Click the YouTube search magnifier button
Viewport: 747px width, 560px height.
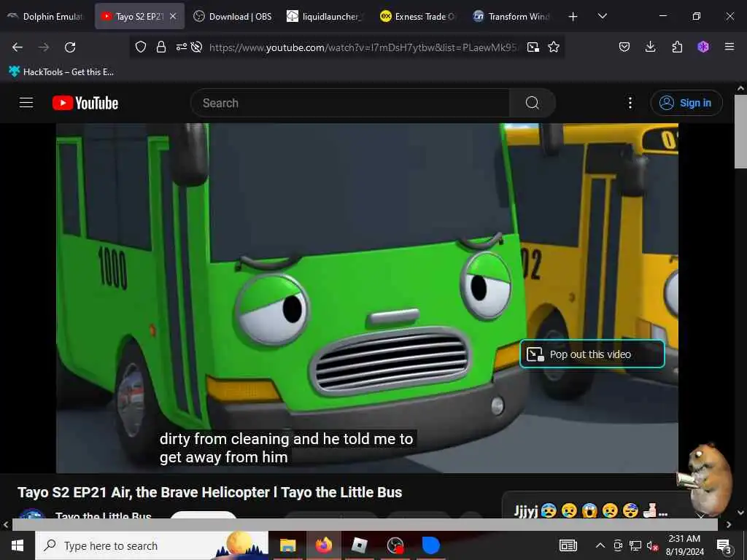[532, 103]
